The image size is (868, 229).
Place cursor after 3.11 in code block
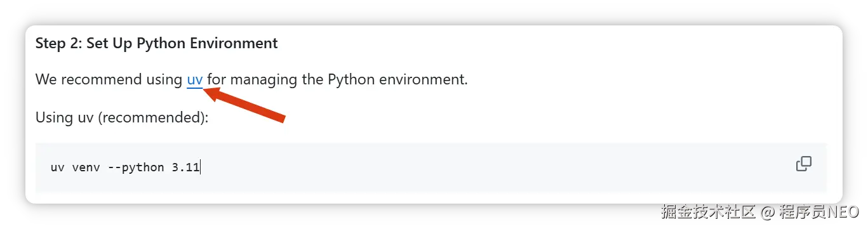(x=201, y=168)
